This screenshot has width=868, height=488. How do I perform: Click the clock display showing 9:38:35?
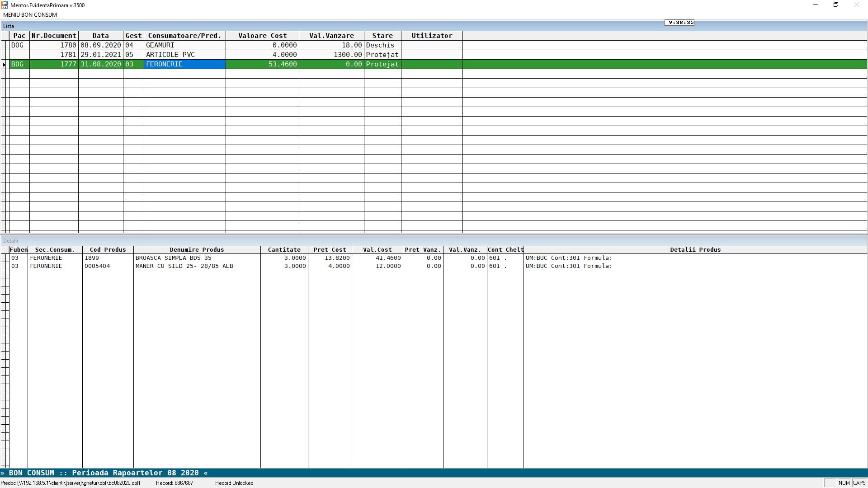680,22
